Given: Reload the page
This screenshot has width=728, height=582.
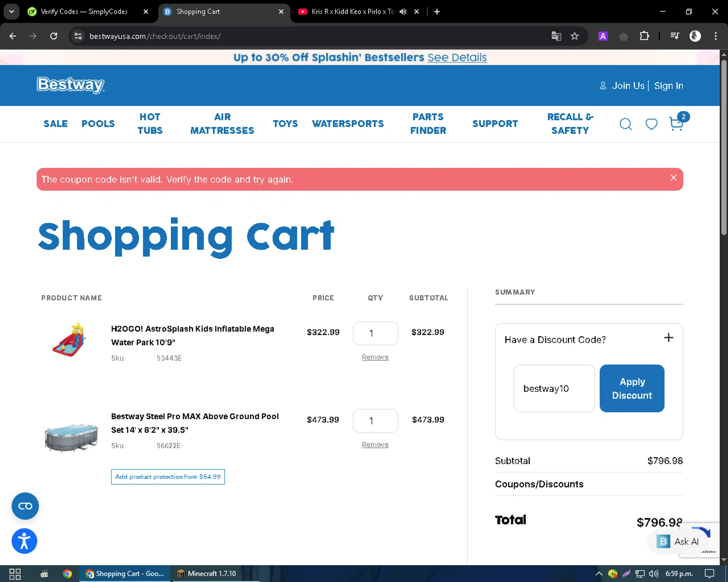Looking at the screenshot, I should (x=54, y=36).
